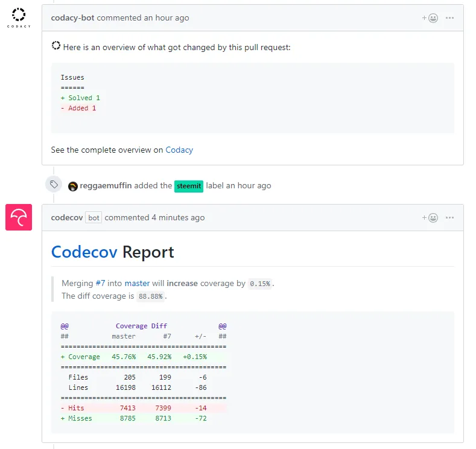Click the 45.76% master coverage value
476x449 pixels.
[x=124, y=357]
